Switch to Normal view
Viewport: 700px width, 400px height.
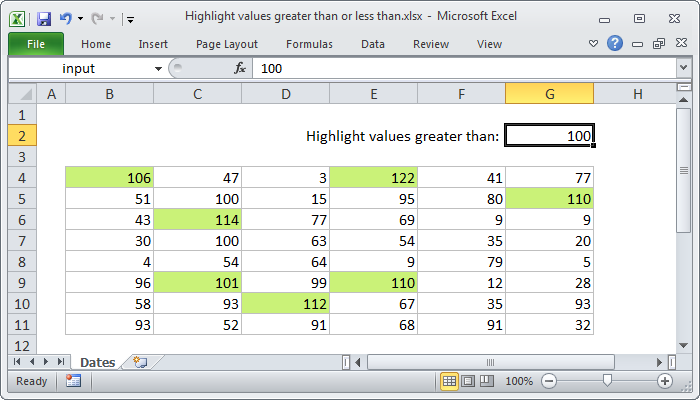click(450, 381)
